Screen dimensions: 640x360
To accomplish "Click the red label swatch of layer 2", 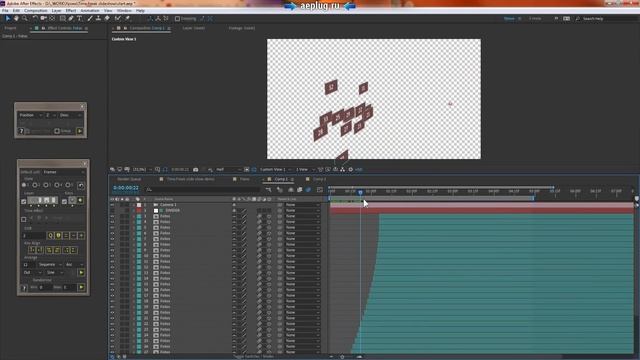I will tap(139, 211).
